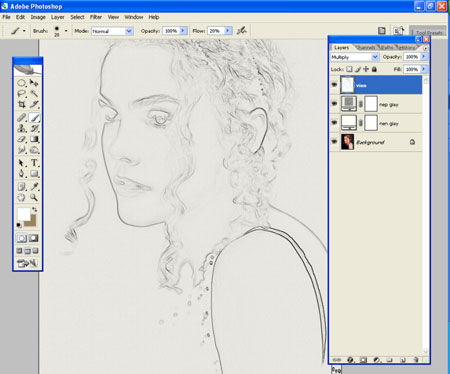This screenshot has width=450, height=374.
Task: Select the Magic Wand tool
Action: [x=34, y=93]
